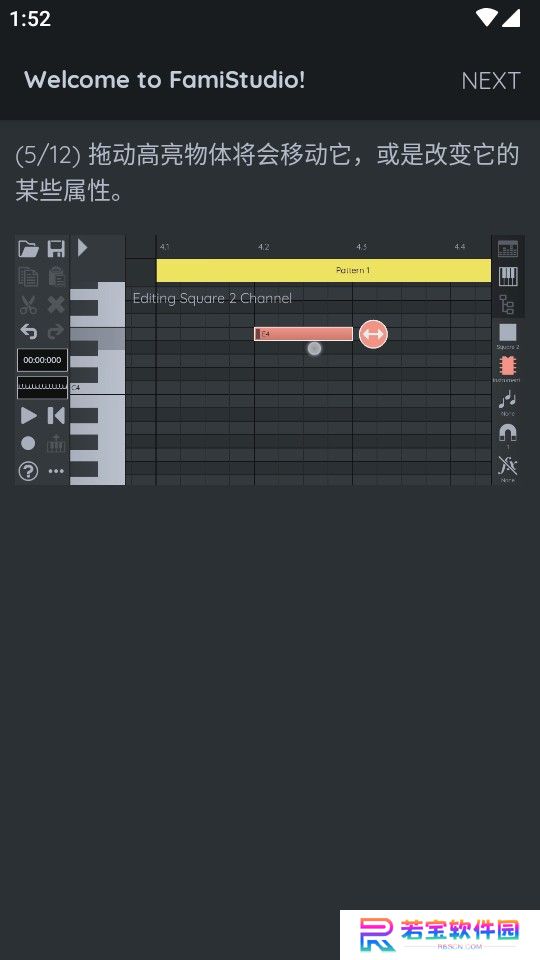Select the scissors cut icon
The image size is (540, 960).
point(28,304)
